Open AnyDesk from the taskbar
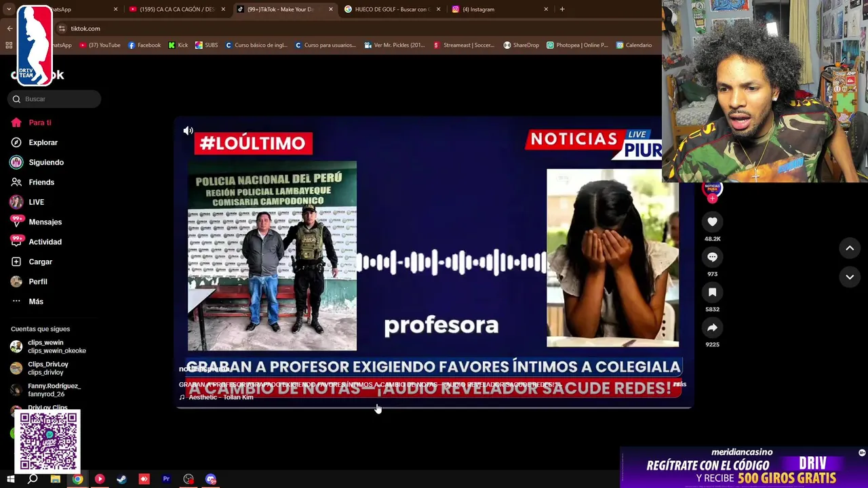Screen dimensions: 868x488 pos(144,479)
